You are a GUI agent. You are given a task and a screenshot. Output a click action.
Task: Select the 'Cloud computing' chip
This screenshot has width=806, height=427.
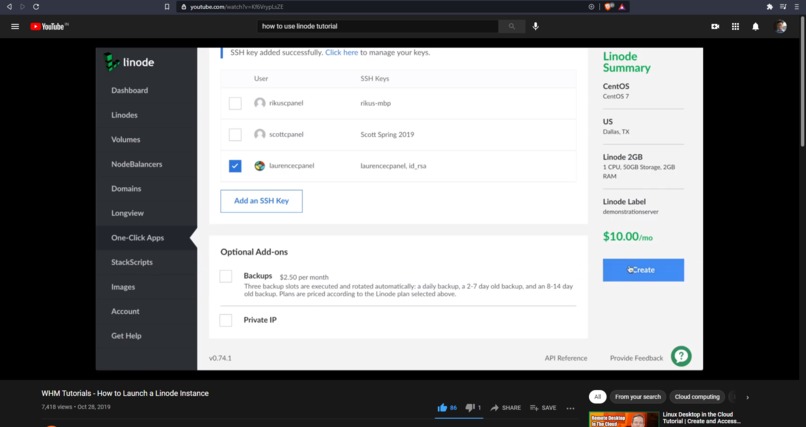pos(697,397)
